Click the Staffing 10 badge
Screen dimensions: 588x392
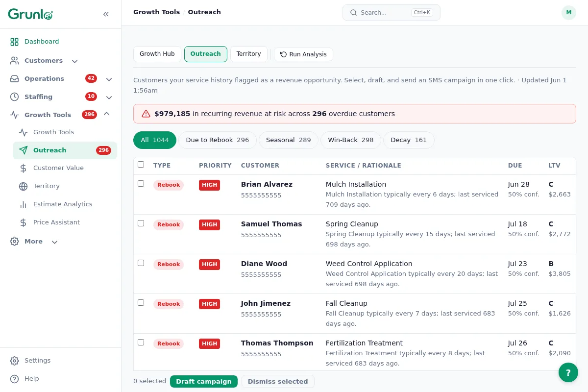(91, 97)
